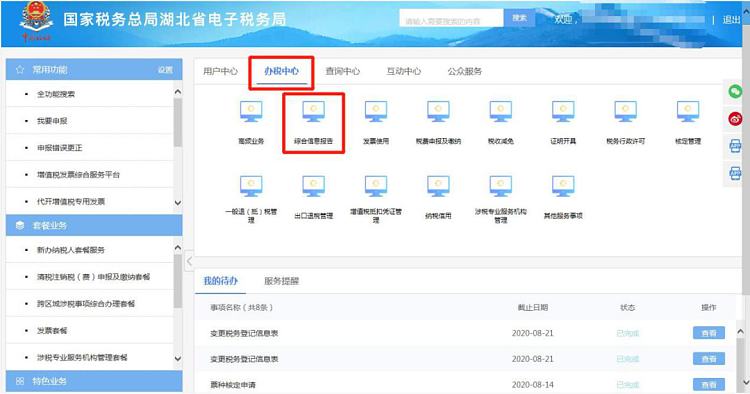Open the 核定管理 module icon
The width and height of the screenshot is (750, 394).
click(x=688, y=112)
